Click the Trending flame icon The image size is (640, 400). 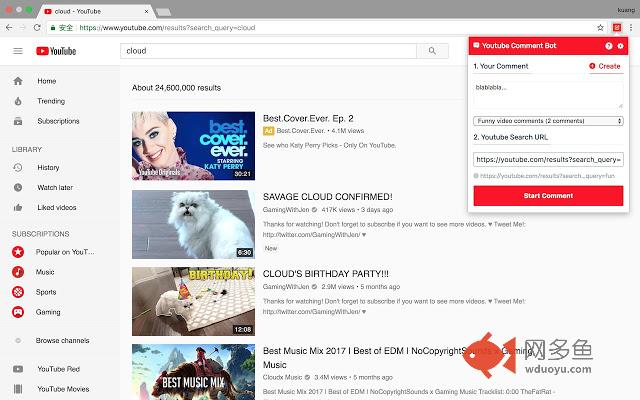pos(18,101)
